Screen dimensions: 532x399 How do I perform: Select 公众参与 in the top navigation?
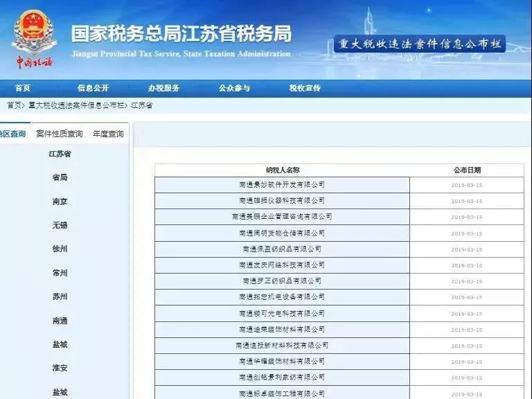pos(234,88)
